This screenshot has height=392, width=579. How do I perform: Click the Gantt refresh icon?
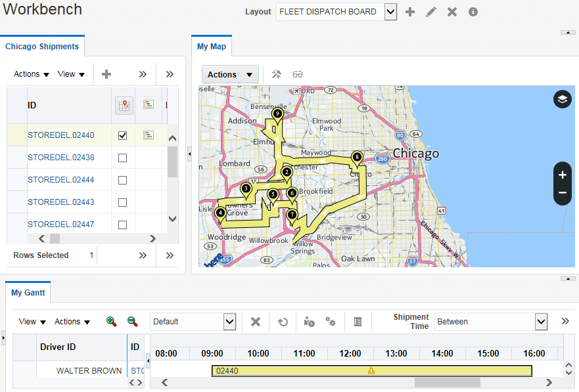(283, 322)
